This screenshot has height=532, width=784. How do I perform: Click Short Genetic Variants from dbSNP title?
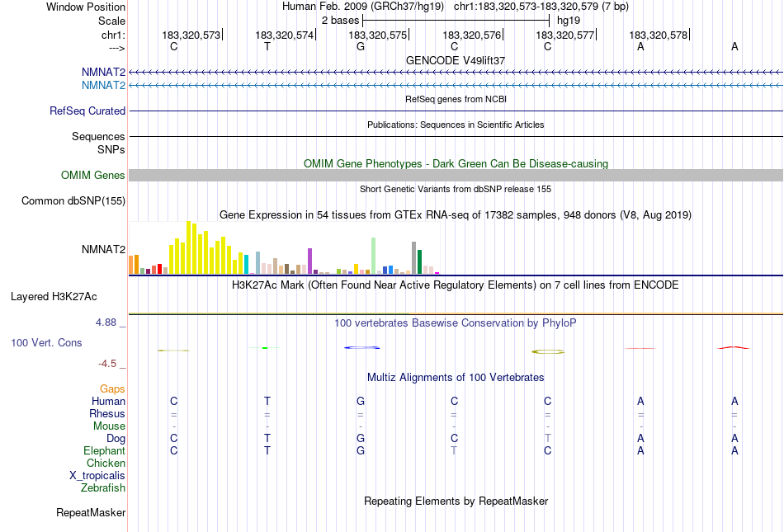456,190
